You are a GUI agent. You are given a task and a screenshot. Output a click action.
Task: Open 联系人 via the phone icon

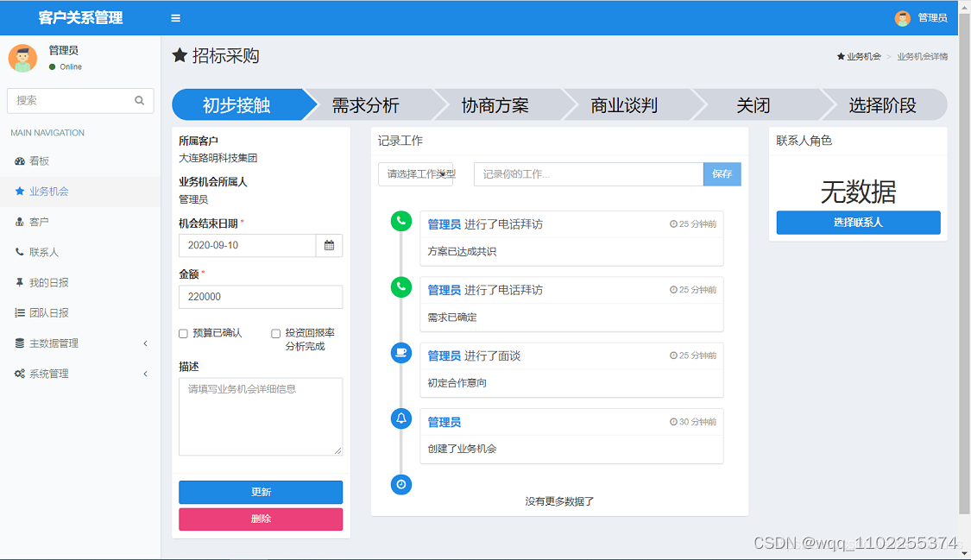pyautogui.click(x=20, y=252)
